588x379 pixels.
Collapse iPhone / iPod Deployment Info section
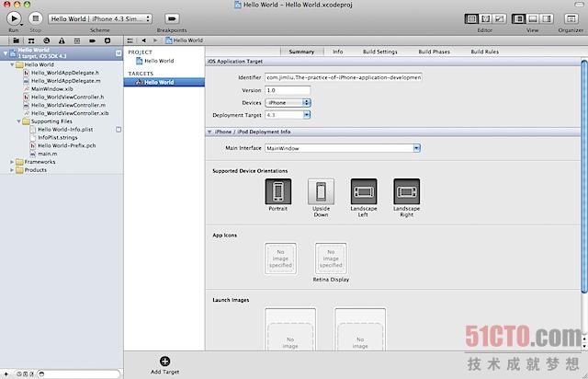(x=209, y=132)
